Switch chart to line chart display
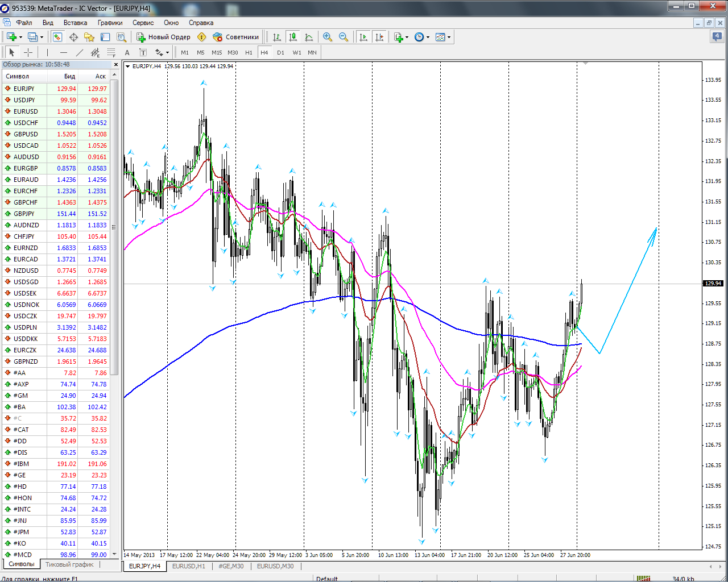Image resolution: width=728 pixels, height=582 pixels. [x=309, y=37]
